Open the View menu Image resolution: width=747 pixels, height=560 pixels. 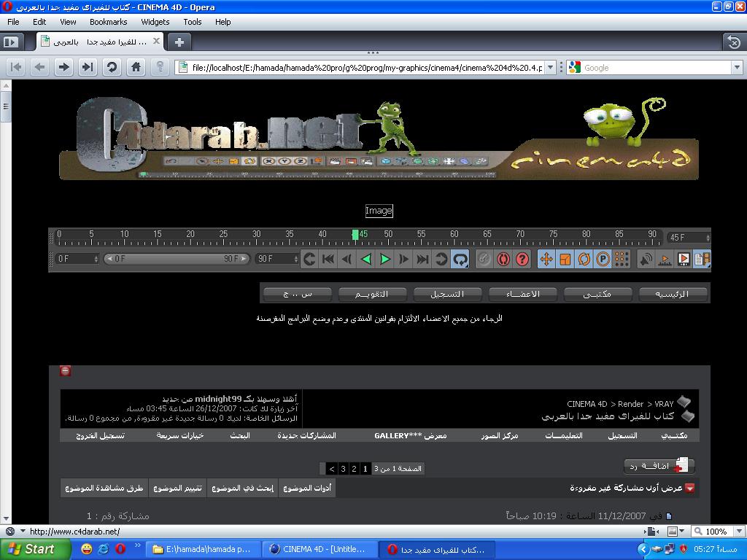(x=68, y=22)
